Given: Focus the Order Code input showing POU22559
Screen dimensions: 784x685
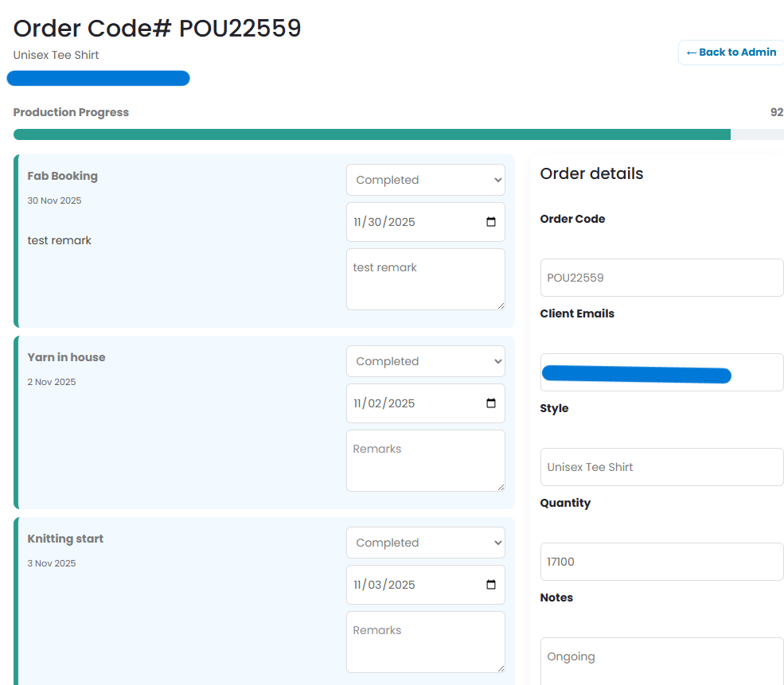Looking at the screenshot, I should pos(661,277).
